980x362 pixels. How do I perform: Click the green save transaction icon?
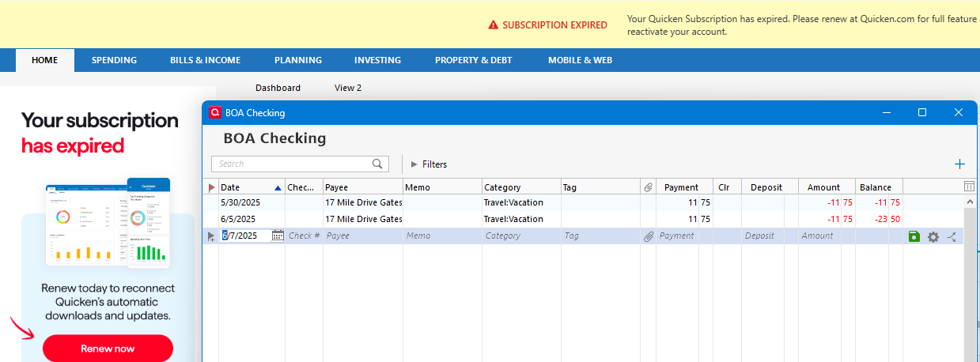click(914, 236)
